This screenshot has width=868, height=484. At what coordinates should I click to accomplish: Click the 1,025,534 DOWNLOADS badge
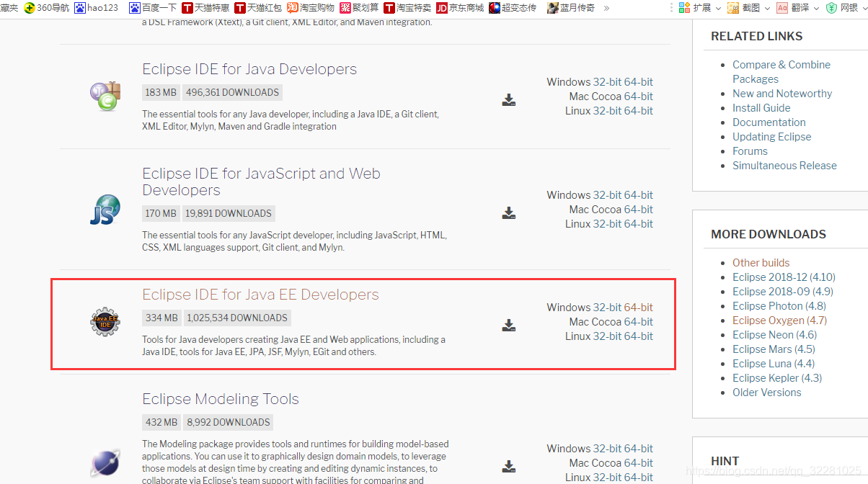click(x=237, y=318)
